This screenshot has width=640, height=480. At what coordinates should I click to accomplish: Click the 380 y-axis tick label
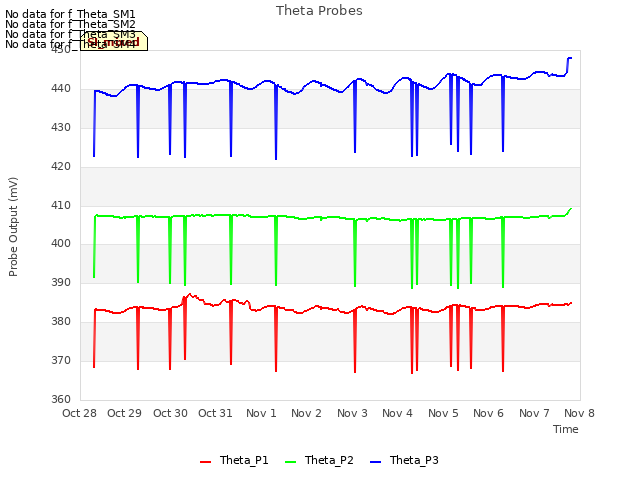click(61, 322)
